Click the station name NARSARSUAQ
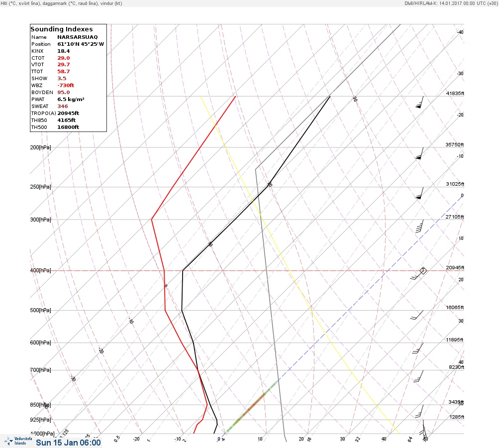 pos(77,37)
